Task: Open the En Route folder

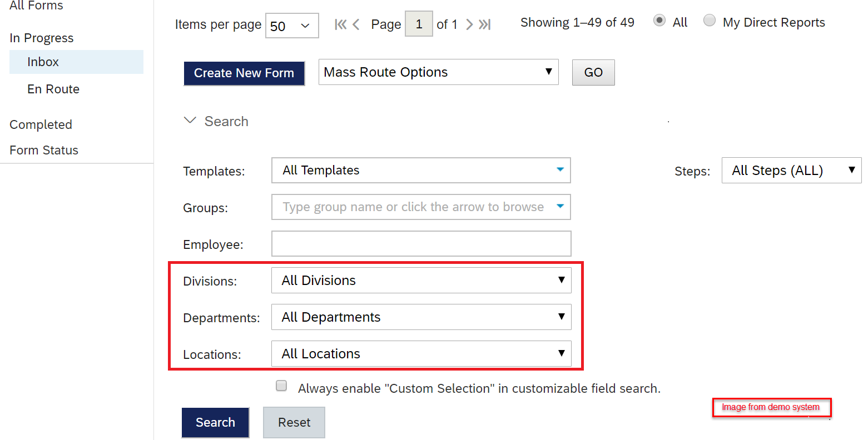Action: [x=53, y=89]
